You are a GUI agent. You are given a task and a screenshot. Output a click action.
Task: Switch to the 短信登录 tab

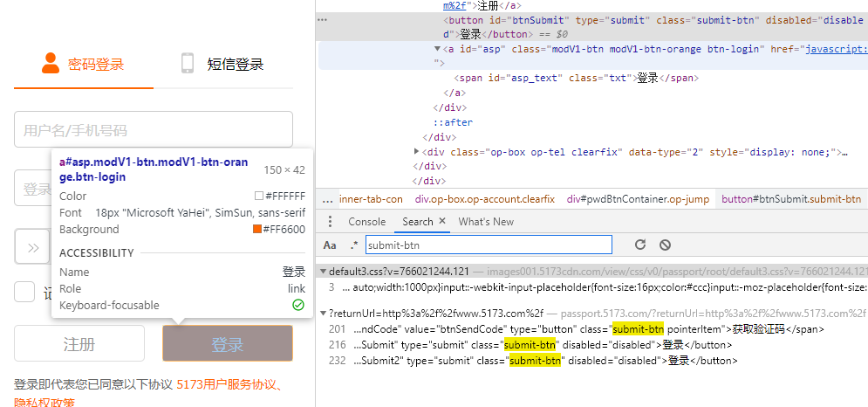coord(222,64)
